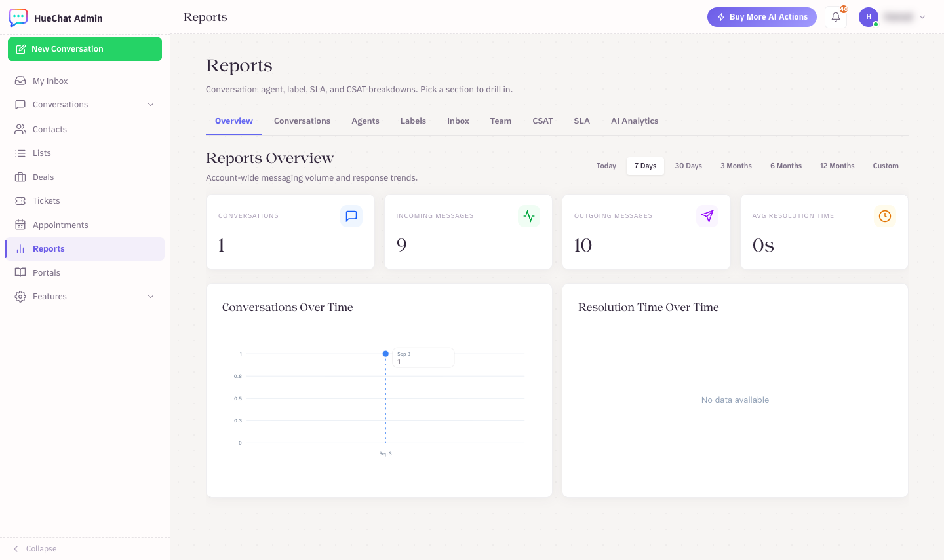Pick the 3 Months range
Viewport: 944px width, 560px height.
[x=736, y=166]
